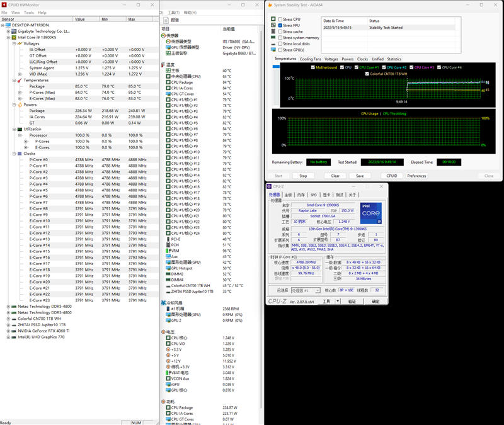Uncheck the Motherboard graph checkbox

click(313, 65)
